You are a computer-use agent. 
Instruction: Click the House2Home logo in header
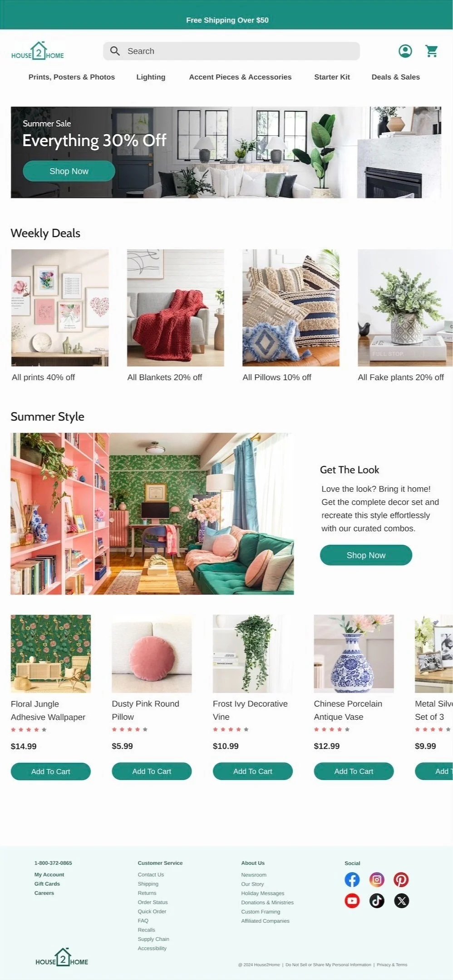[x=38, y=51]
